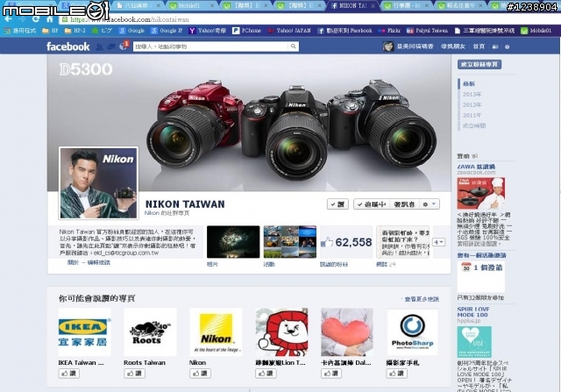This screenshot has width=561, height=392.
Task: Click the 發訊息 message button
Action: point(404,204)
